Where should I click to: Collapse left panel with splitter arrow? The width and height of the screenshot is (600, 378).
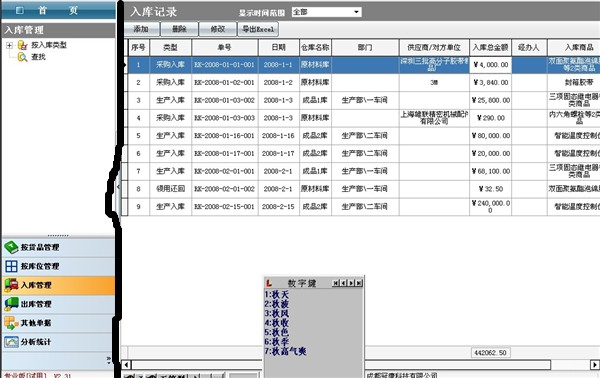coord(118,187)
